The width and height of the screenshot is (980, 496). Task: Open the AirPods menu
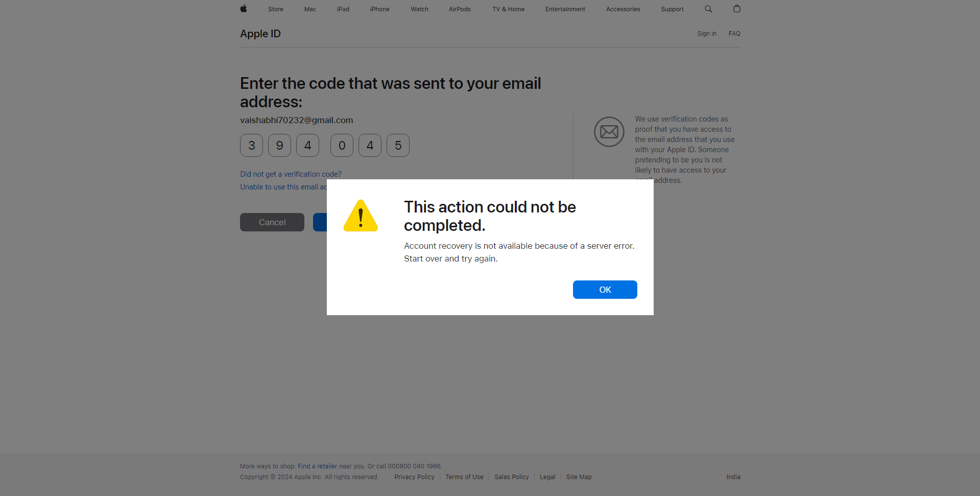[460, 9]
